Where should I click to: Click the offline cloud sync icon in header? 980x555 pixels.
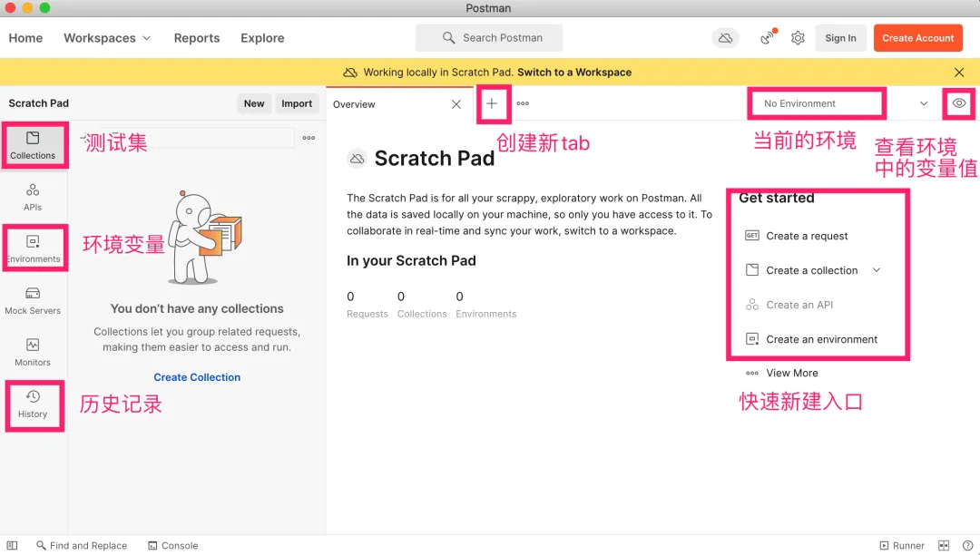click(x=725, y=38)
